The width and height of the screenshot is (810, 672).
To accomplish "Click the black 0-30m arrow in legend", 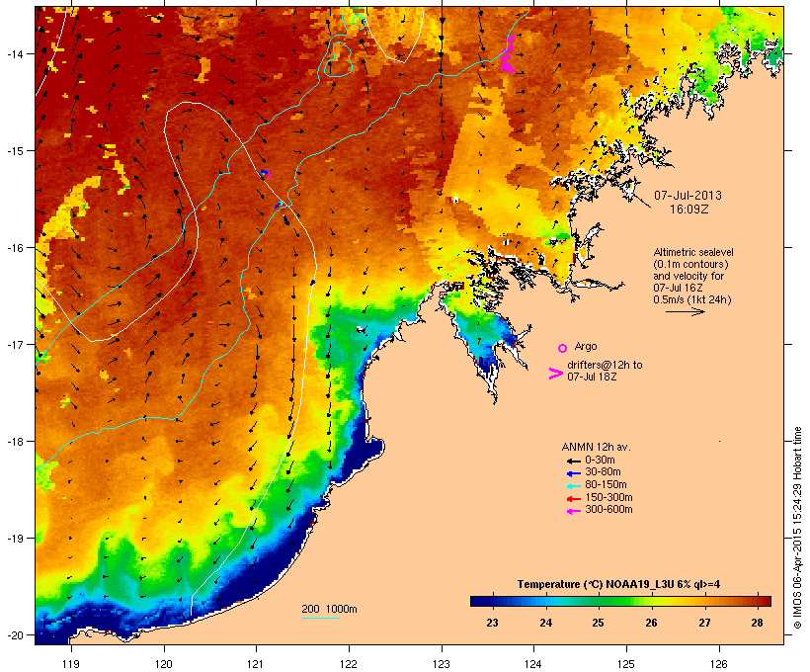I will 573,461.
